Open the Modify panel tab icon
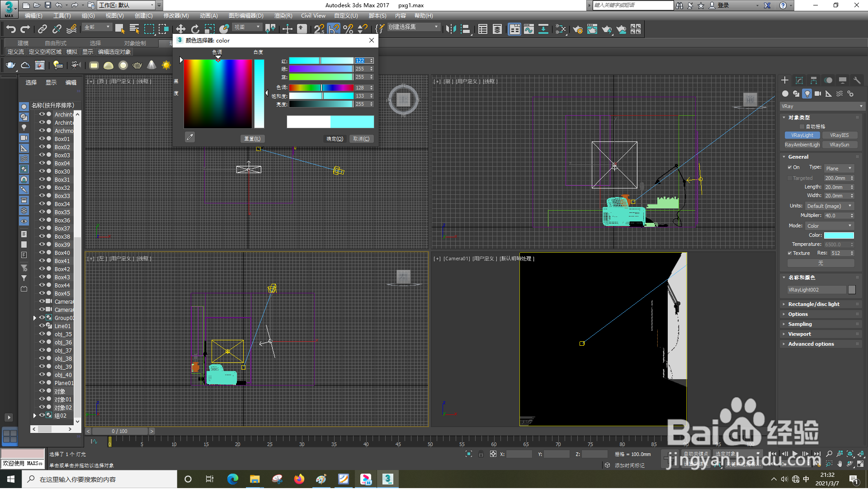Viewport: 868px width, 489px height. 799,80
